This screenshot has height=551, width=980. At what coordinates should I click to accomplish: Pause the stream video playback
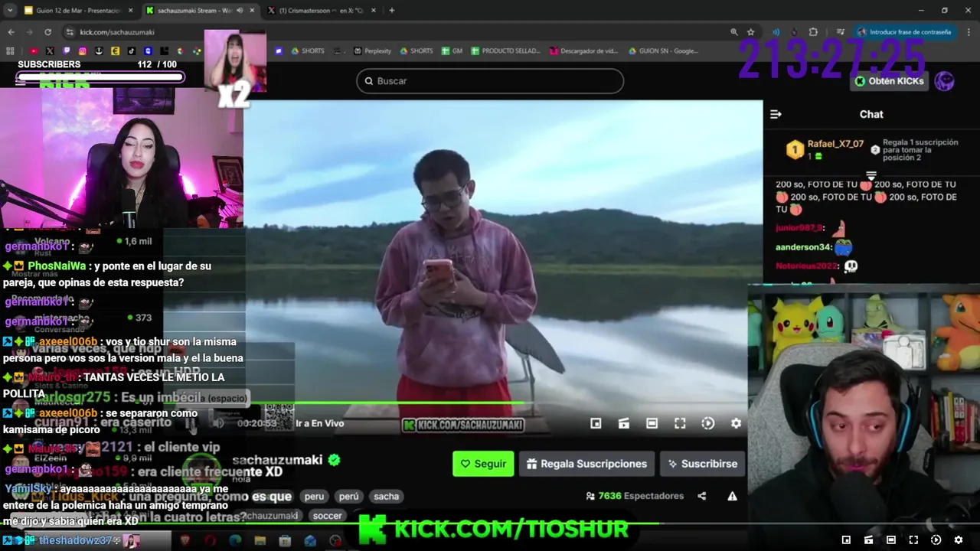(191, 423)
